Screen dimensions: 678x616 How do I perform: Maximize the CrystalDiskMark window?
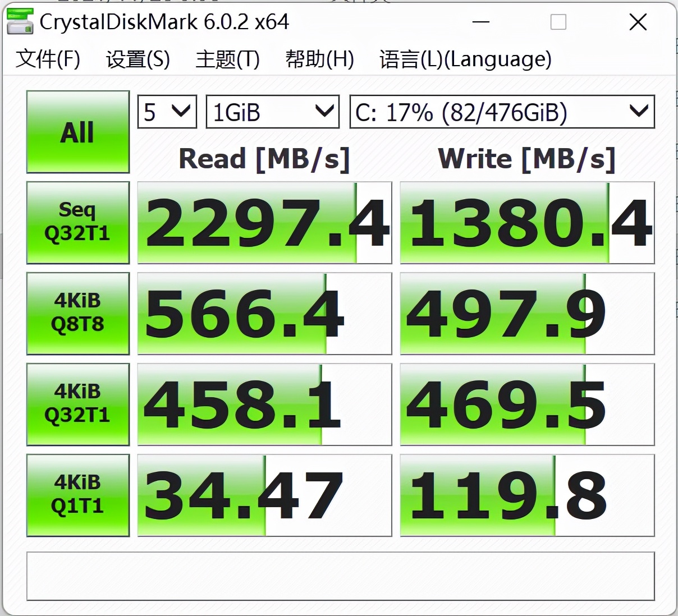(558, 22)
